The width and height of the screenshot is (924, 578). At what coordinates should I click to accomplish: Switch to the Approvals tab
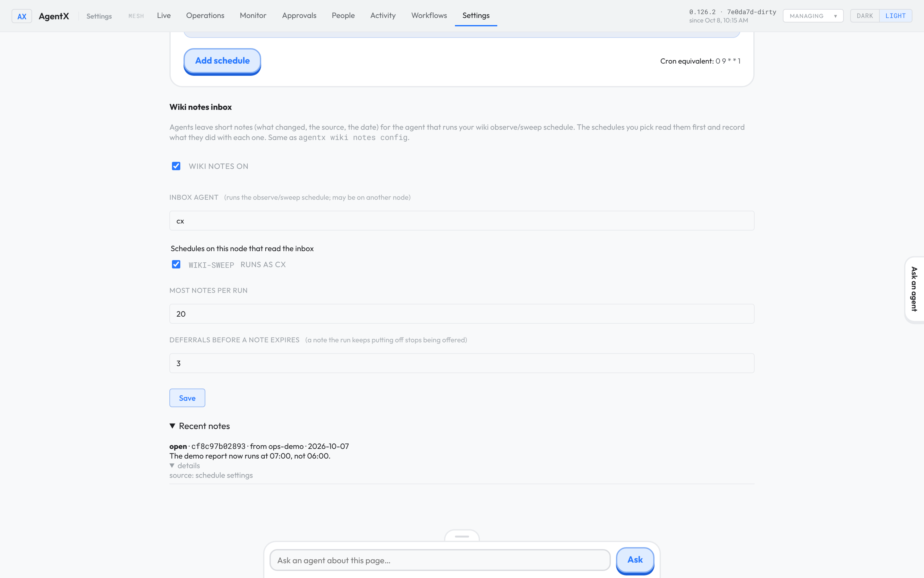pos(299,16)
